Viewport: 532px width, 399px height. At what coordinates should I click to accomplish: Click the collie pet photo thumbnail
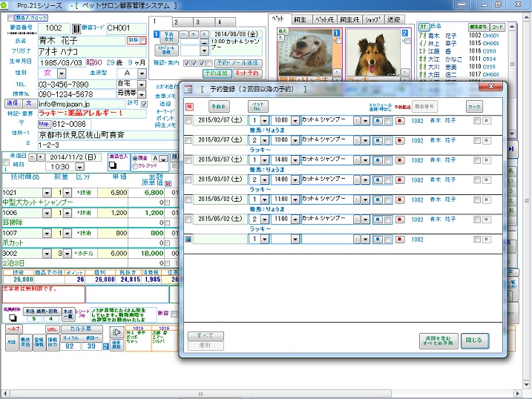(374, 53)
